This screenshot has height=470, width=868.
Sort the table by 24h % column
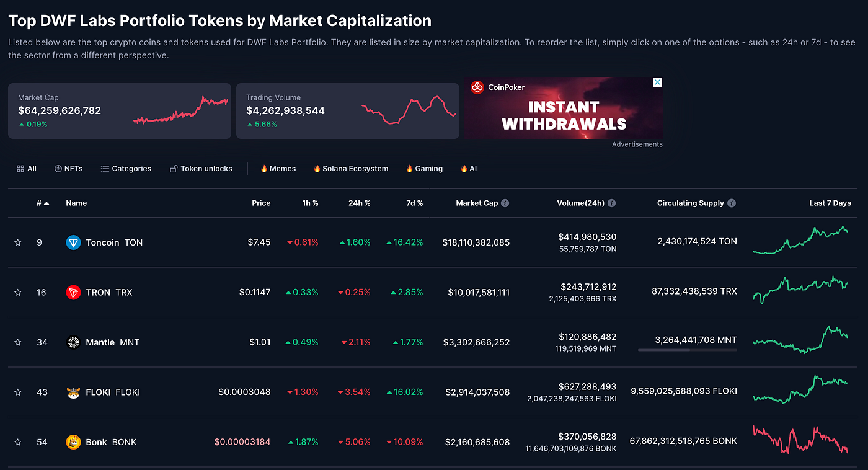(359, 203)
